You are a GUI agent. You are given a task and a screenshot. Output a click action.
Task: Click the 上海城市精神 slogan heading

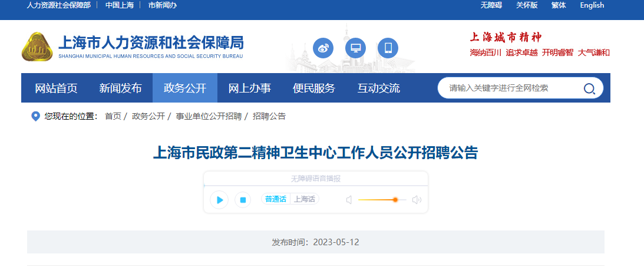click(x=506, y=37)
